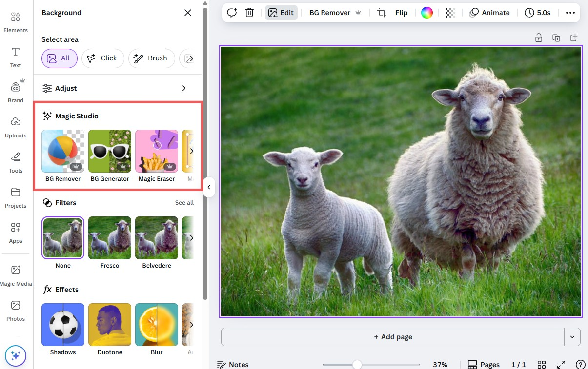The height and width of the screenshot is (369, 588).
Task: Open Magic Media in sidebar
Action: (x=16, y=275)
